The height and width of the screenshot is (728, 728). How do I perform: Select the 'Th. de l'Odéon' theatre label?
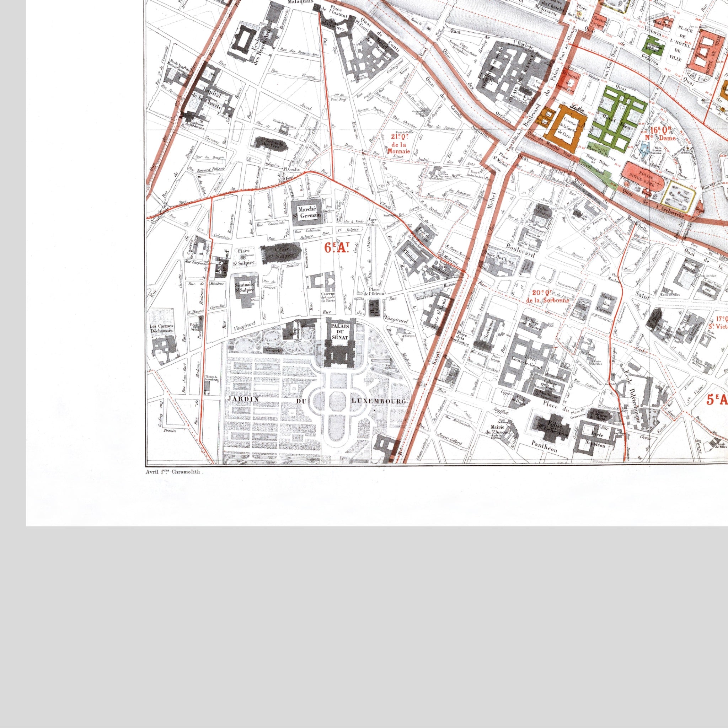click(x=374, y=308)
